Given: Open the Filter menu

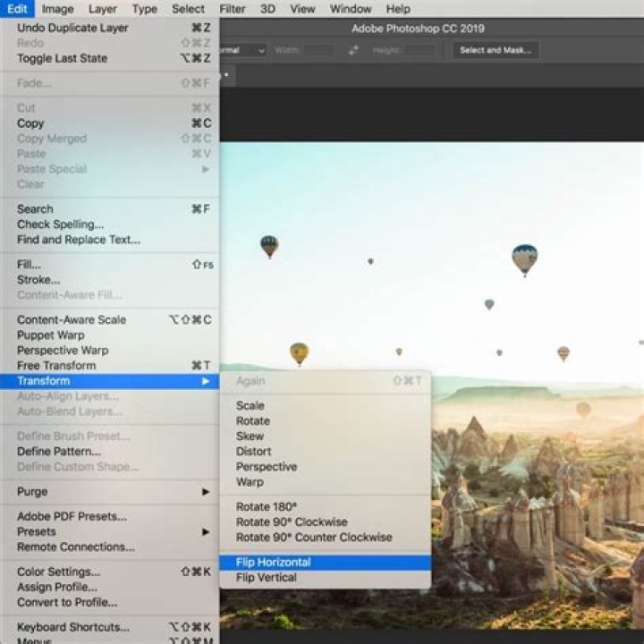Looking at the screenshot, I should [x=232, y=9].
